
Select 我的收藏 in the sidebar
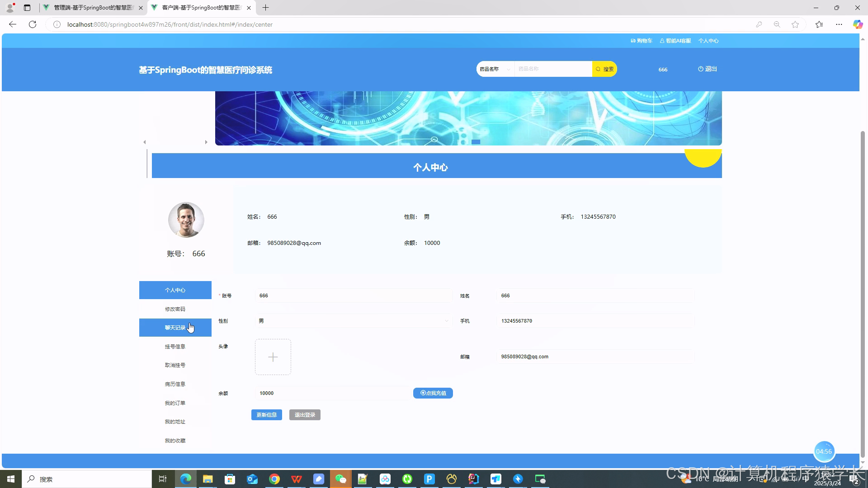(175, 441)
